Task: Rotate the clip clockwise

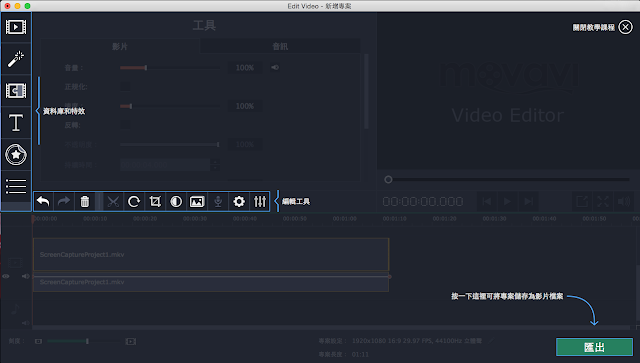Action: pos(134,201)
